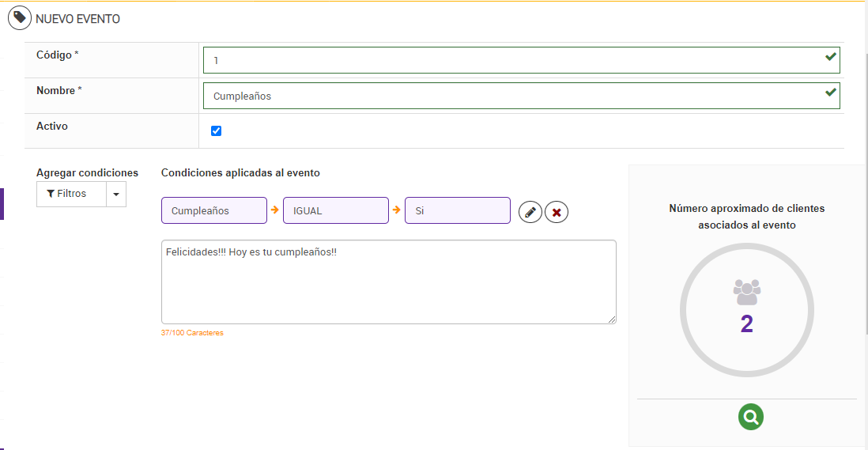Click the pencil edit condition icon

click(x=530, y=212)
